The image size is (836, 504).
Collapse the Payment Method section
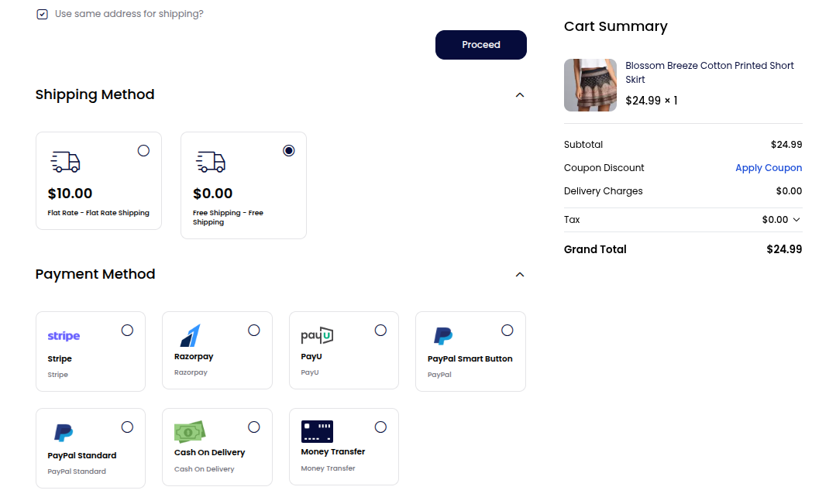[520, 274]
